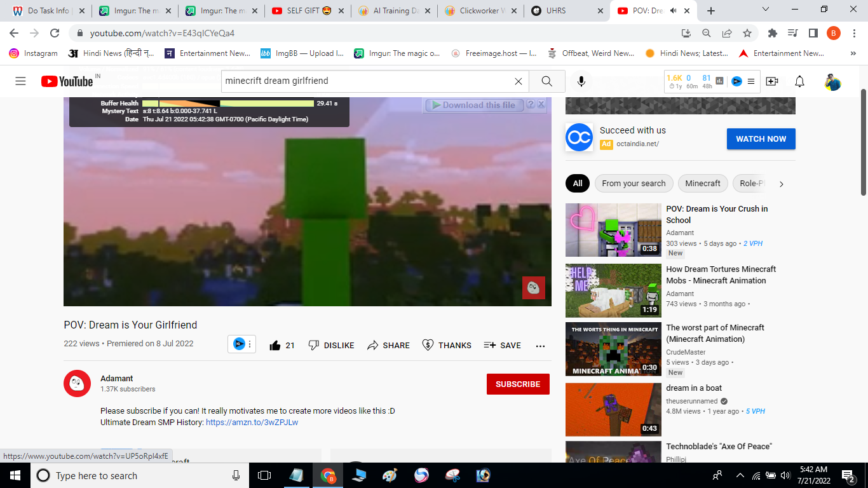This screenshot has width=868, height=488.
Task: Open Task View on taskbar
Action: (264, 475)
